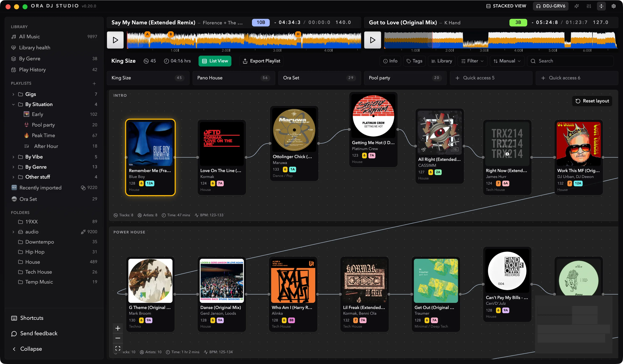Jump to cue marker H on waveform
Screen dimensions: 623x364
tap(298, 34)
